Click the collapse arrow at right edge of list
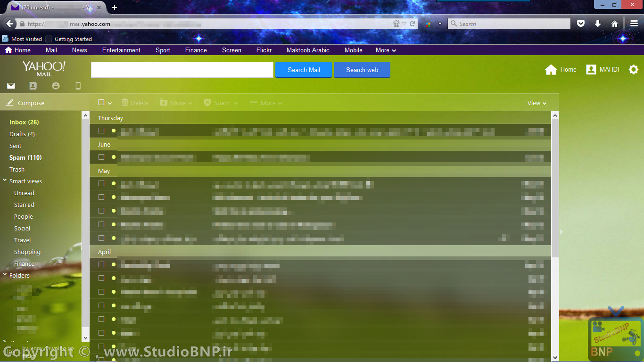 [561, 232]
